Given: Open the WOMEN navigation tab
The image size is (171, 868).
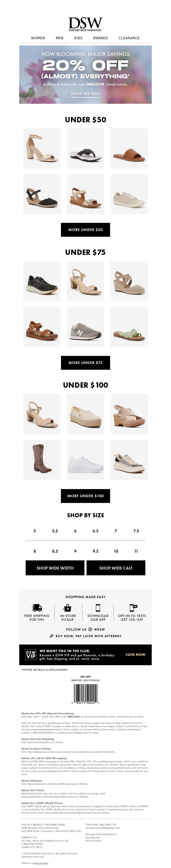Looking at the screenshot, I should tap(38, 38).
